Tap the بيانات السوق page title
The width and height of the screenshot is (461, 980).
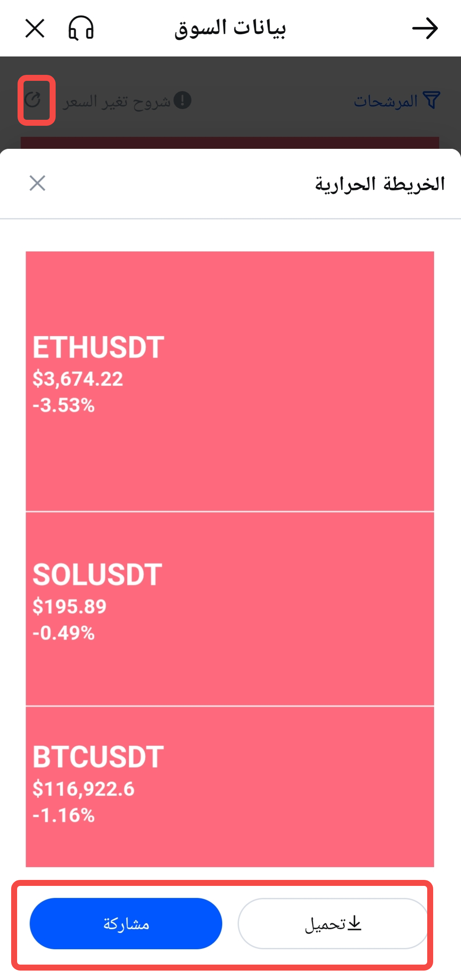(230, 29)
